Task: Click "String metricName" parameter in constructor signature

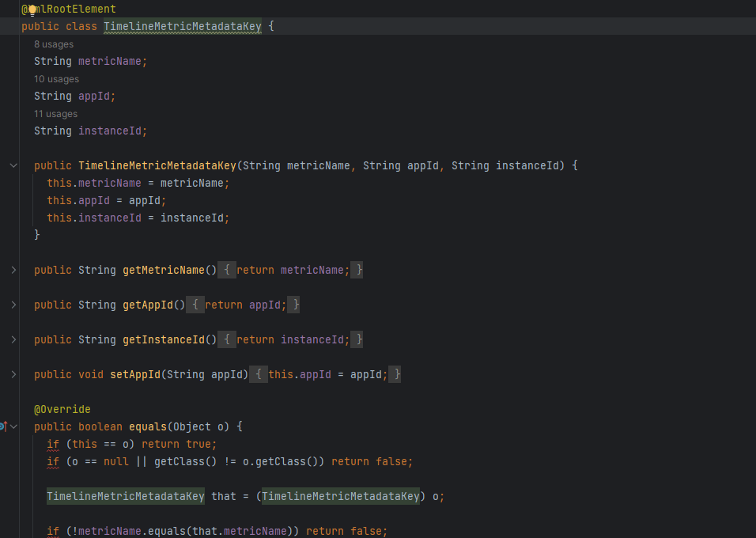Action: [296, 165]
